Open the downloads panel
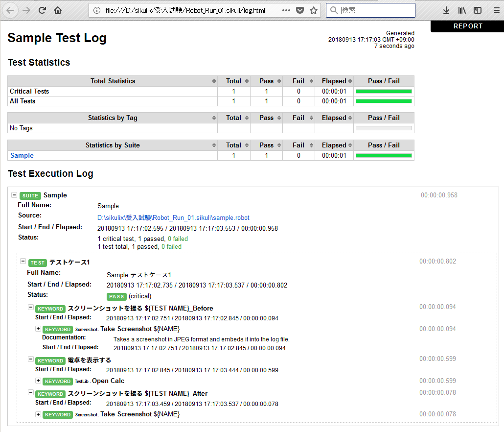Screen dimensions: 504x432 click(x=446, y=10)
